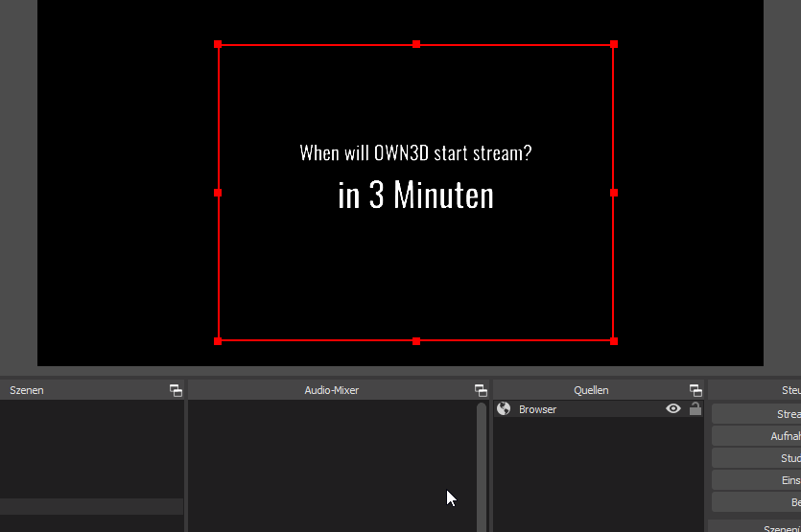Image resolution: width=801 pixels, height=532 pixels.
Task: Toggle the Studio-Modus button
Action: (x=758, y=458)
